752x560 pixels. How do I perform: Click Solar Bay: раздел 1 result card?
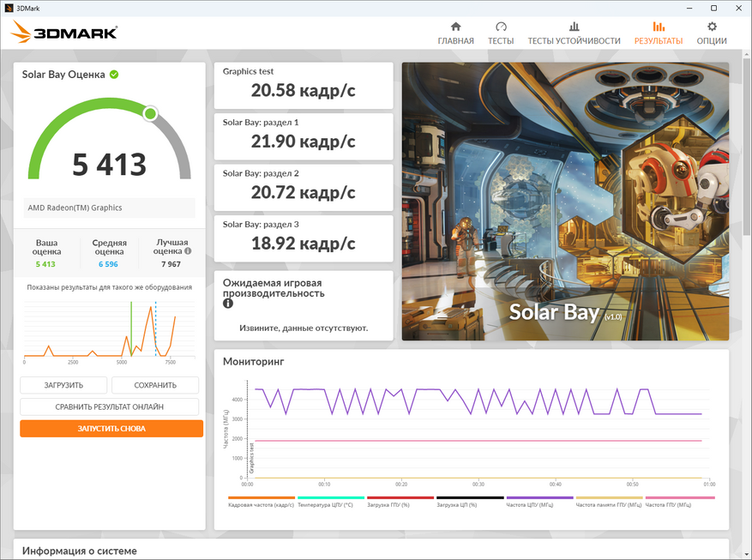pyautogui.click(x=304, y=136)
